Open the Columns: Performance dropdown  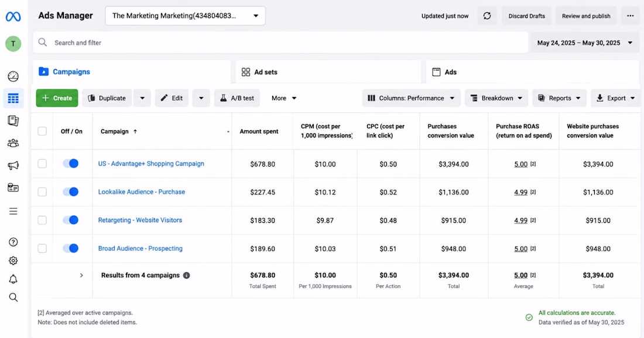click(x=411, y=98)
